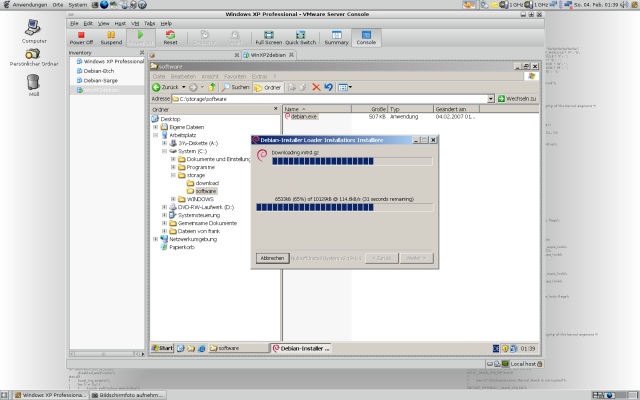
Task: Select Desktop in the folder tree
Action: click(170, 119)
